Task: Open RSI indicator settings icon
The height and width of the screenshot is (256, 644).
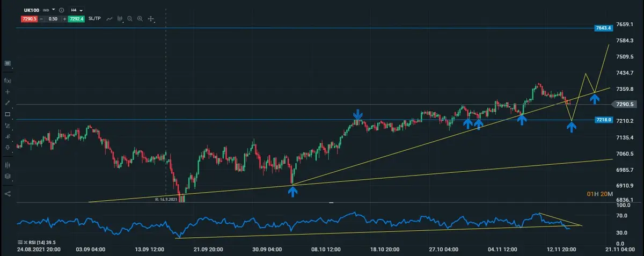Action: 20,242
